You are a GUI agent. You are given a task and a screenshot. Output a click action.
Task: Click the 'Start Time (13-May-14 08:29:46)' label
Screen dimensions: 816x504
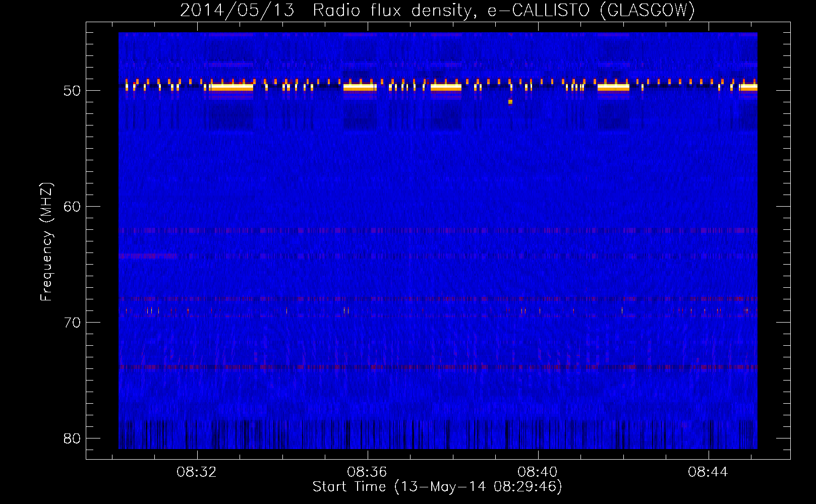click(437, 487)
